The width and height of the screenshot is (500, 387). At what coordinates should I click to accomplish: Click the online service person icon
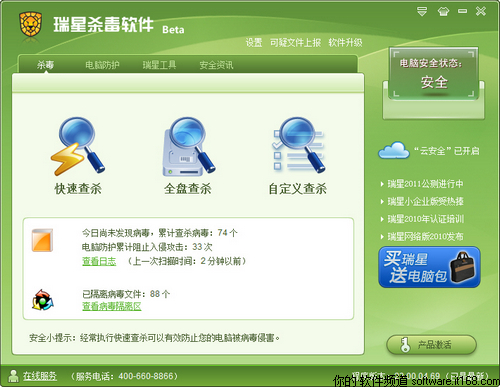13,376
